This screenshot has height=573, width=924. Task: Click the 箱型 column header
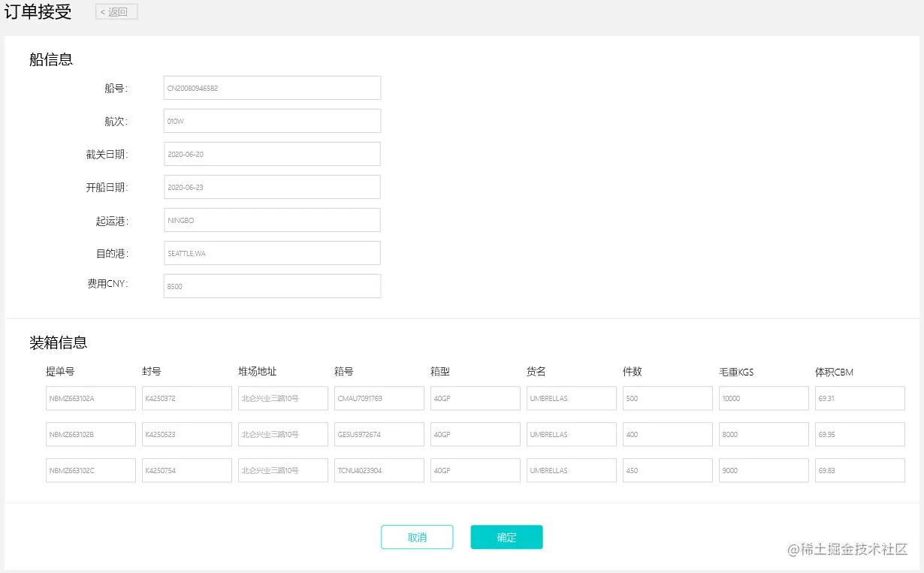(440, 371)
